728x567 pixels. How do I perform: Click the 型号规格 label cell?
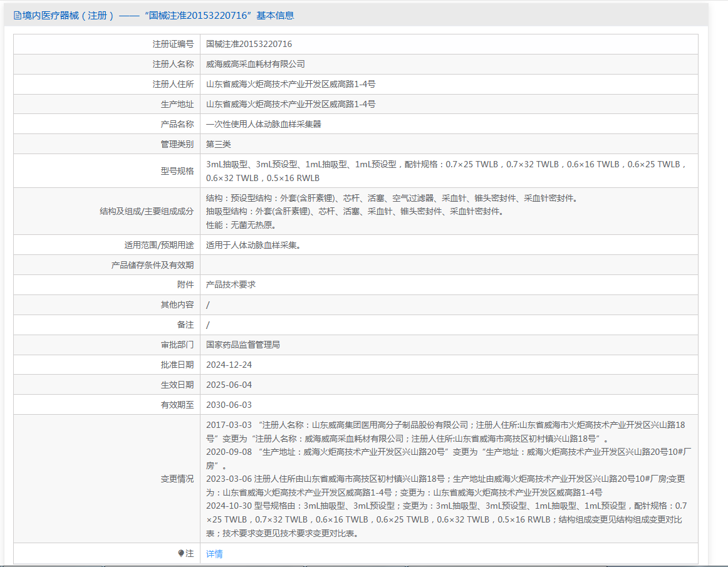click(107, 171)
